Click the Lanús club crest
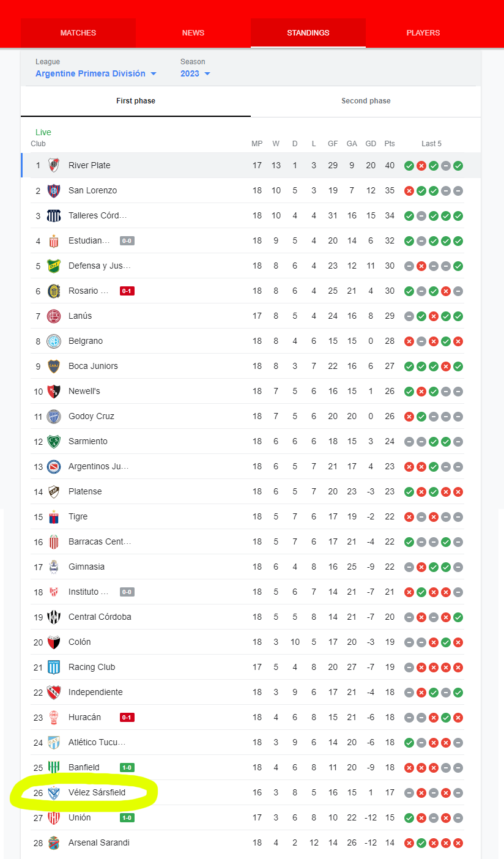Image resolution: width=504 pixels, height=859 pixels. (54, 316)
